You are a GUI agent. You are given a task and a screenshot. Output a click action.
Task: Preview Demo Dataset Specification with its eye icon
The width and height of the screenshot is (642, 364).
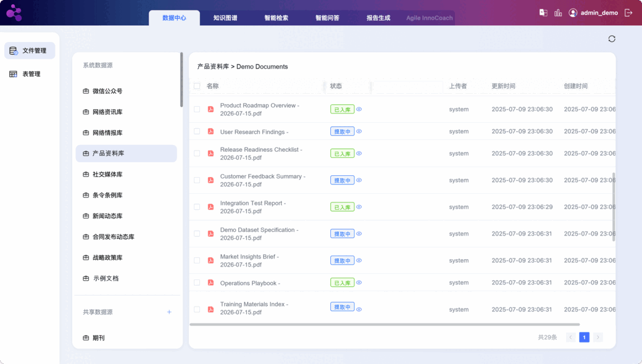coord(359,234)
